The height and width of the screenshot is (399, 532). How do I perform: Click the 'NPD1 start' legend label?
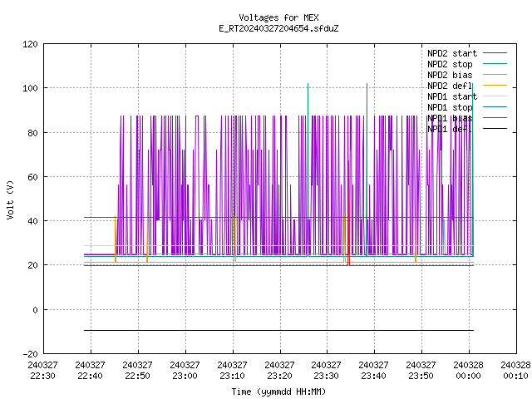[x=452, y=96]
